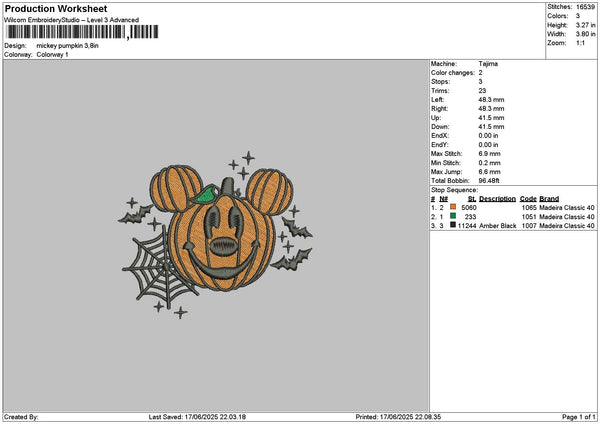This screenshot has width=600, height=424.
Task: Click thread code 1007
Action: (x=529, y=226)
